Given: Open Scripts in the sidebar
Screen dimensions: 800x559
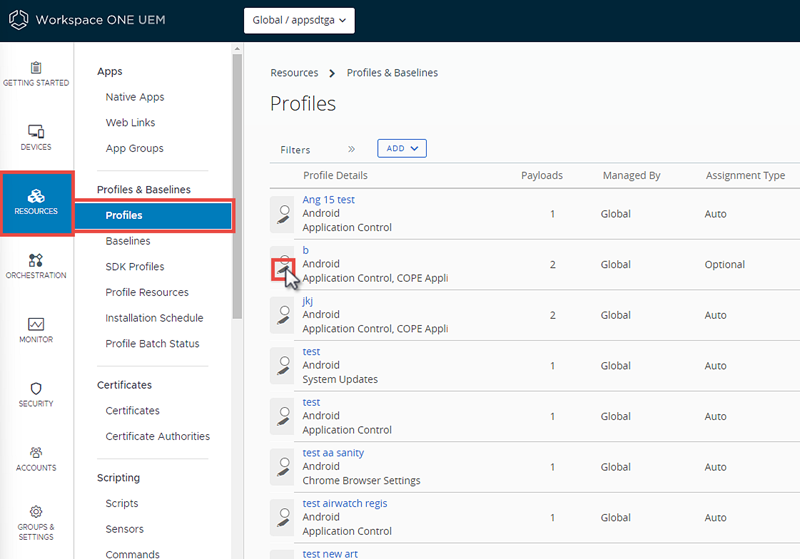Looking at the screenshot, I should [121, 503].
